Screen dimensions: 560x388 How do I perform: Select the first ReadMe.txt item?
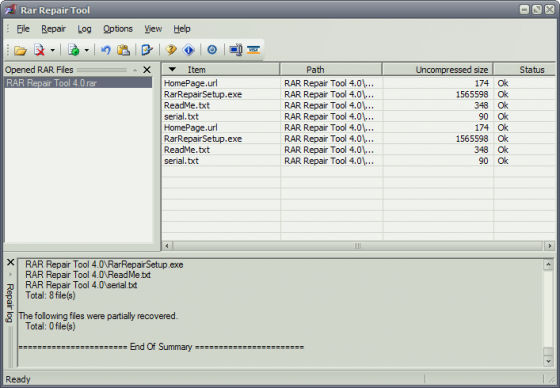pyautogui.click(x=187, y=105)
